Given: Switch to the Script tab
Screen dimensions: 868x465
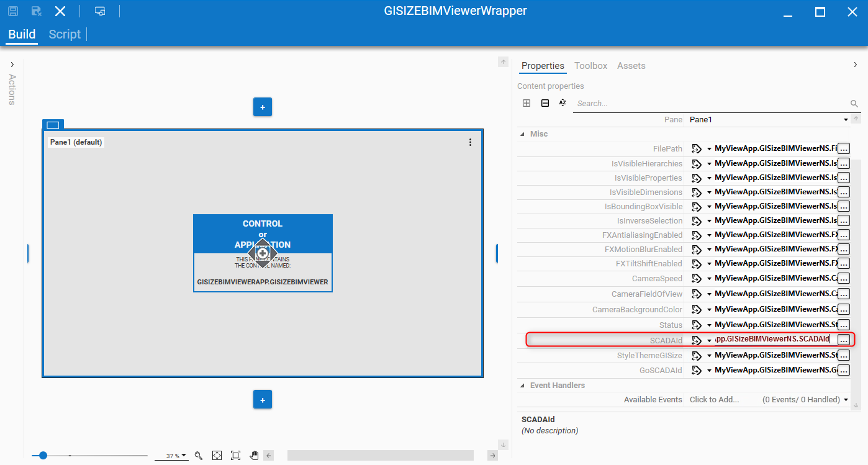Looking at the screenshot, I should pyautogui.click(x=65, y=34).
